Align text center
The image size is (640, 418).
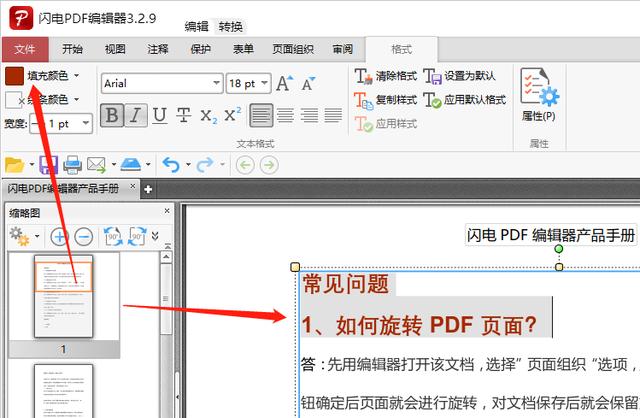point(285,115)
